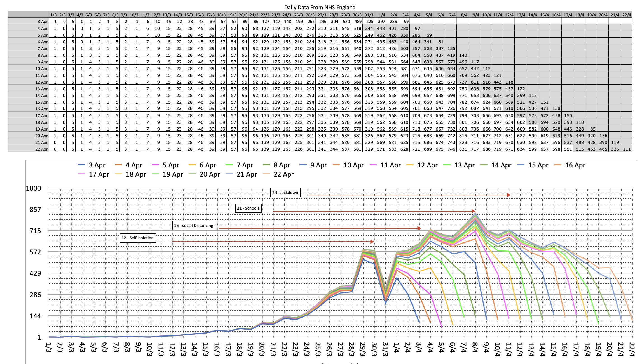This screenshot has height=364, width=642.
Task: Select the "17 Apr" legend entry
Action: [99, 174]
